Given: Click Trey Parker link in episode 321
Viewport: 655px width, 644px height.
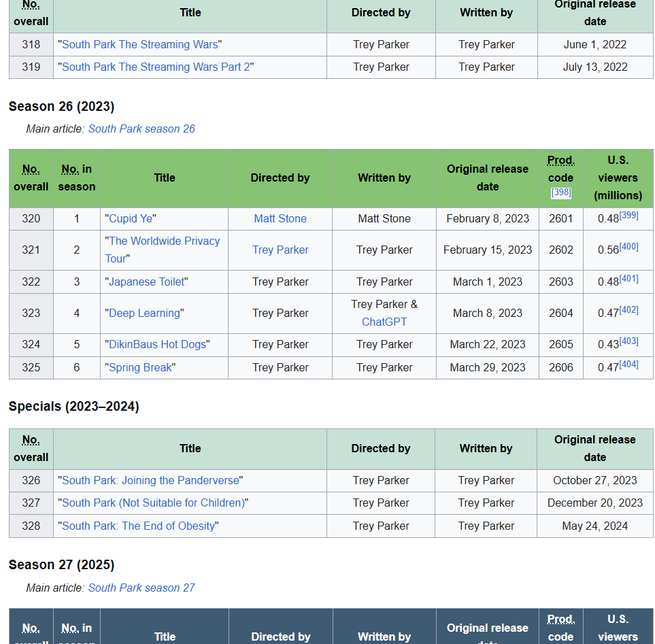Looking at the screenshot, I should tap(280, 250).
